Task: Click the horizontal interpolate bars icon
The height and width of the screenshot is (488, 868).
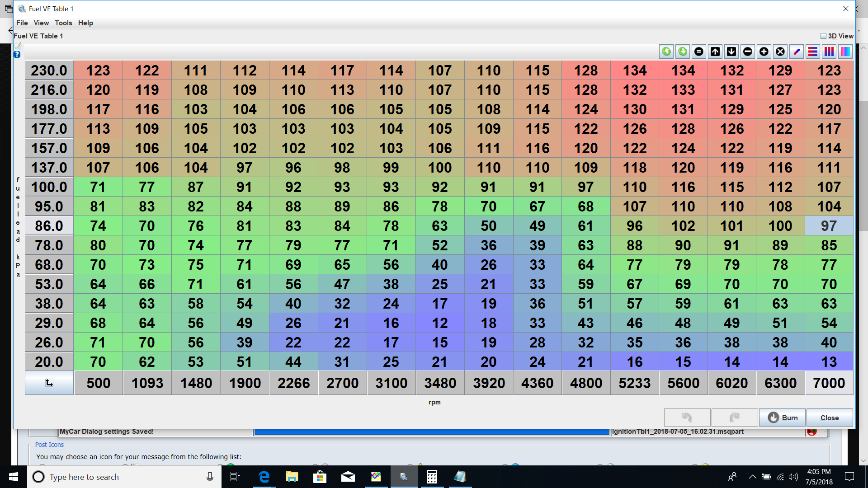Action: tap(813, 52)
